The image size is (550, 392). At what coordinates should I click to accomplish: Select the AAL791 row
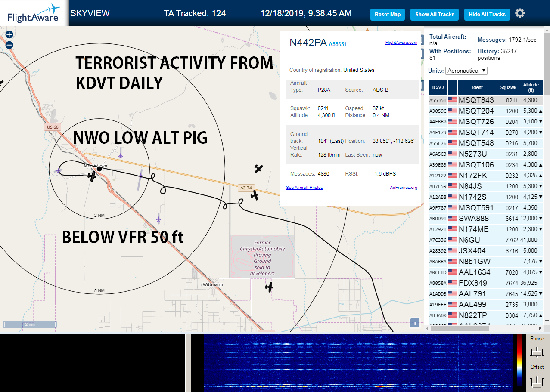[x=486, y=294]
